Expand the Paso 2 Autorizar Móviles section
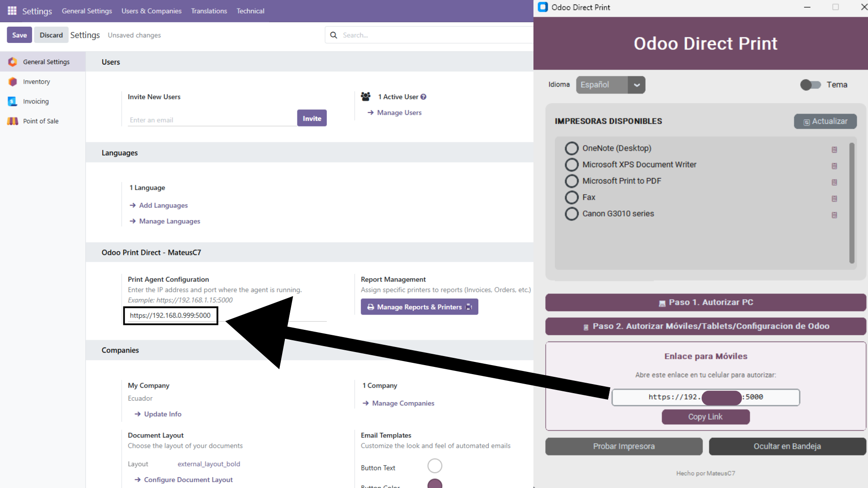This screenshot has height=488, width=868. 705,326
